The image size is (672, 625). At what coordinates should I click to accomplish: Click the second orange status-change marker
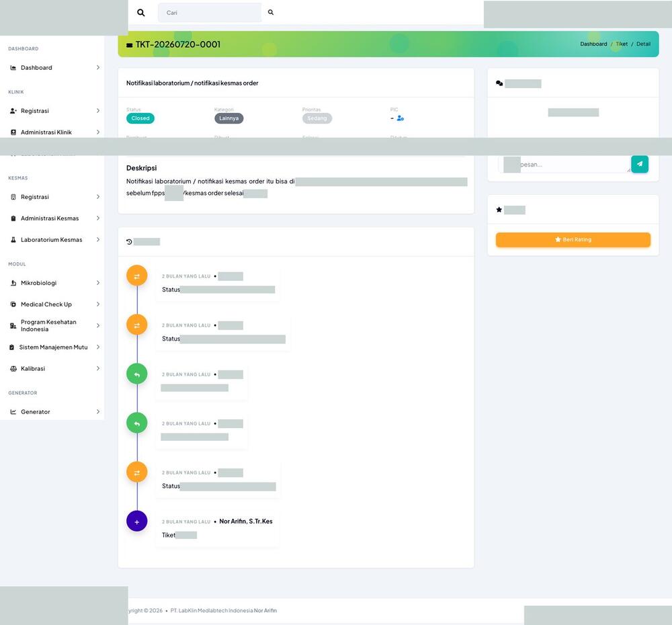136,325
